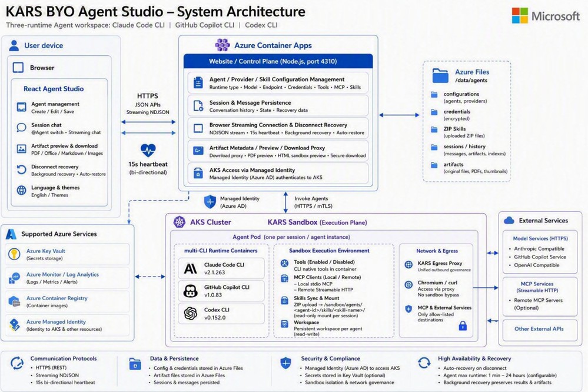Image resolution: width=588 pixels, height=392 pixels.
Task: Click the GitHub Copilot CLI logo
Action: tap(191, 291)
